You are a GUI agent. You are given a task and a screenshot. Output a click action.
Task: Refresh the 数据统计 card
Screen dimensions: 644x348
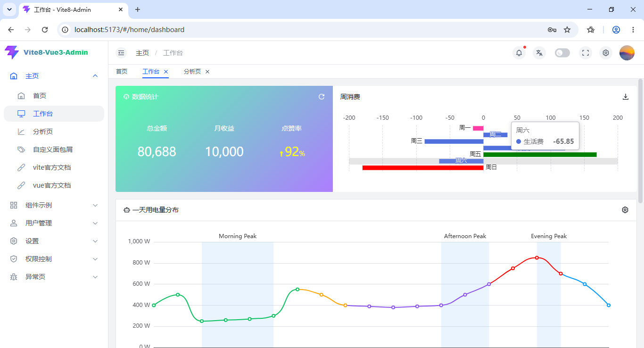[322, 97]
